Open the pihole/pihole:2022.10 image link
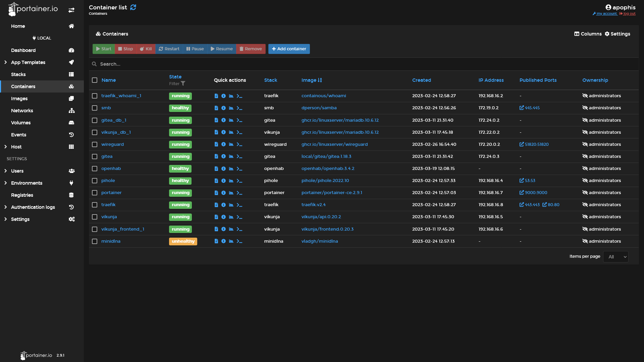The width and height of the screenshot is (644, 362). point(325,181)
